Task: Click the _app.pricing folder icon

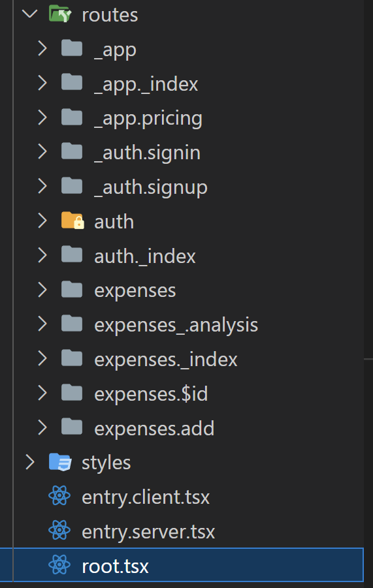Action: coord(72,117)
